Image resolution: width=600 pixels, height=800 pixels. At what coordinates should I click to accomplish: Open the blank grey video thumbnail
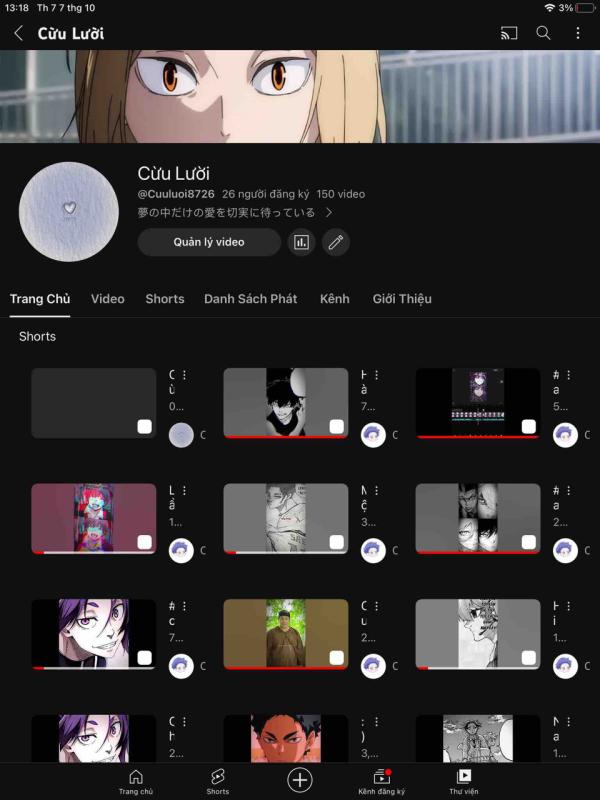tap(93, 403)
